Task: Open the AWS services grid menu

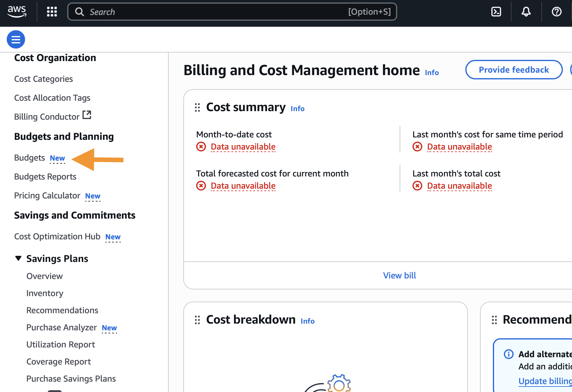Action: [x=52, y=12]
